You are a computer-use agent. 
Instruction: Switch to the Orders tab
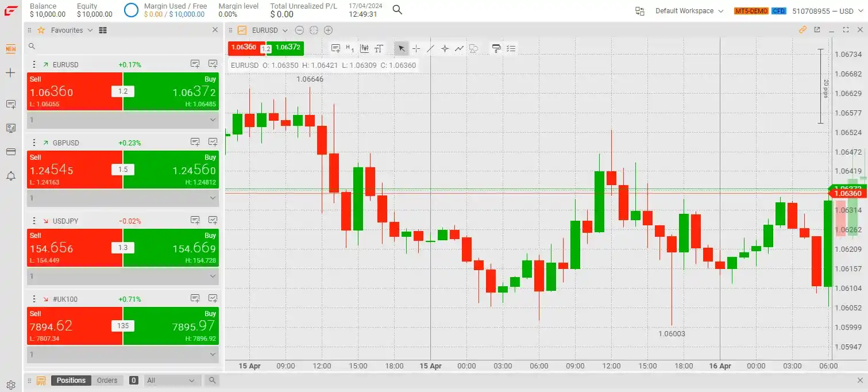click(107, 381)
